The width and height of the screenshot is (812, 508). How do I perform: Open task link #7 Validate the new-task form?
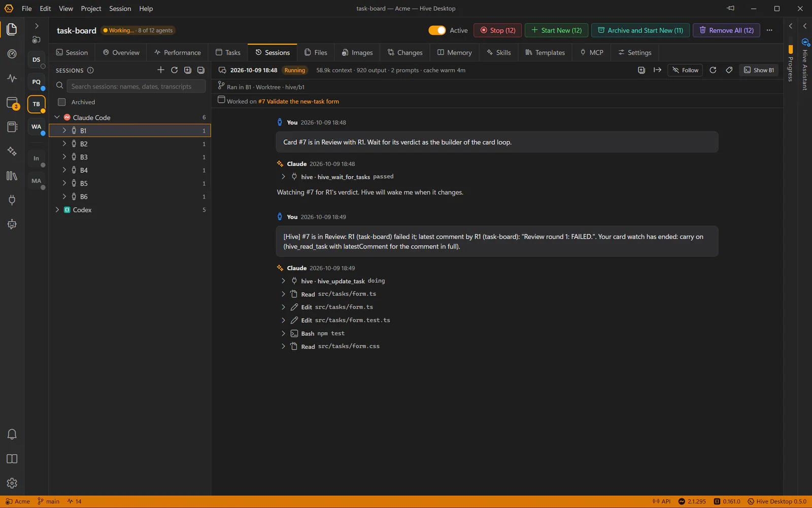(298, 101)
